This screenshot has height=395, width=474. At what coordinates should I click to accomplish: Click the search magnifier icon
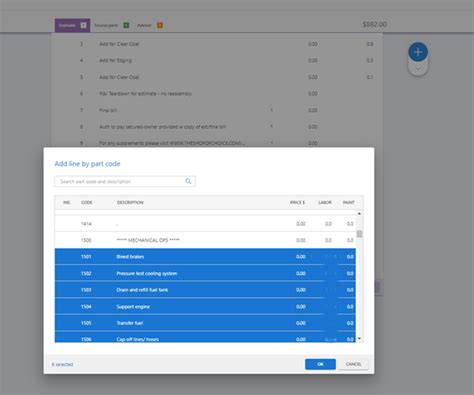point(188,181)
